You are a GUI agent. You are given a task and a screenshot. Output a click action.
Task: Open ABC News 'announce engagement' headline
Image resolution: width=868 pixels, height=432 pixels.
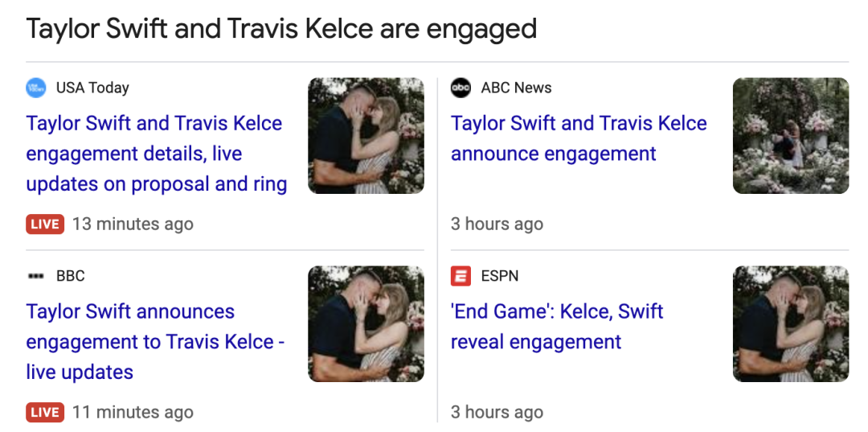578,138
